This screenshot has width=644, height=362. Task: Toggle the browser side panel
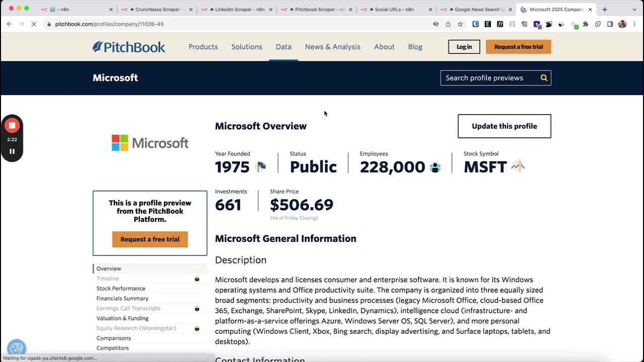pos(610,24)
